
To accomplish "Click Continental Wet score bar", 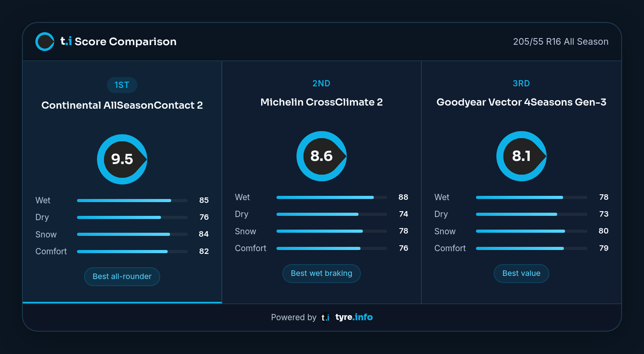I will (x=132, y=201).
